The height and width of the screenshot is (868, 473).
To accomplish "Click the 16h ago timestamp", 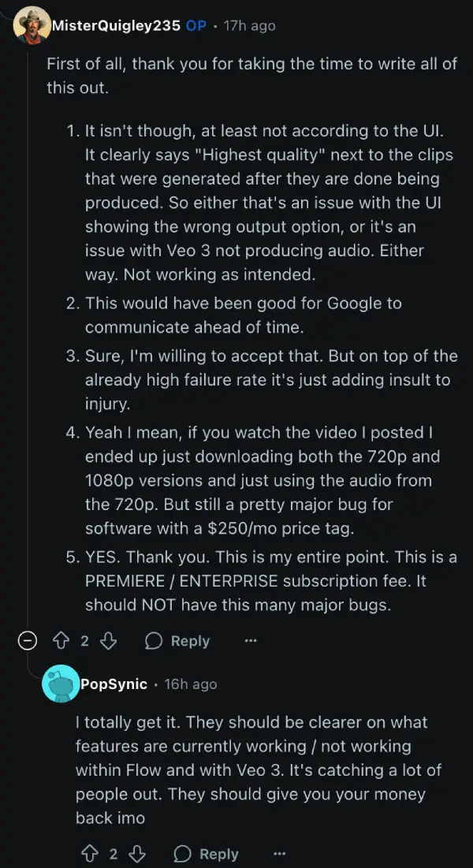I will point(191,684).
